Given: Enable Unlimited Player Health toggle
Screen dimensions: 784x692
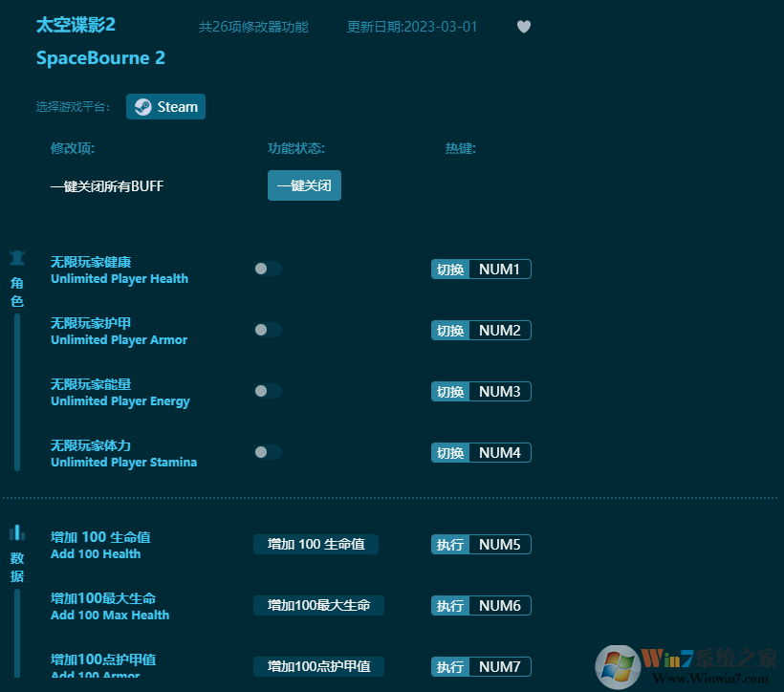Looking at the screenshot, I should click(267, 269).
